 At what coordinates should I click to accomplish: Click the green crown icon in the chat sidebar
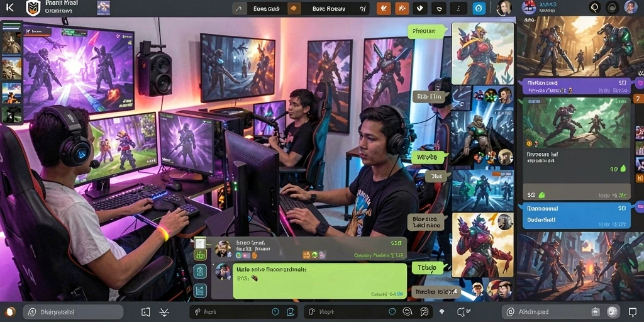(x=200, y=255)
